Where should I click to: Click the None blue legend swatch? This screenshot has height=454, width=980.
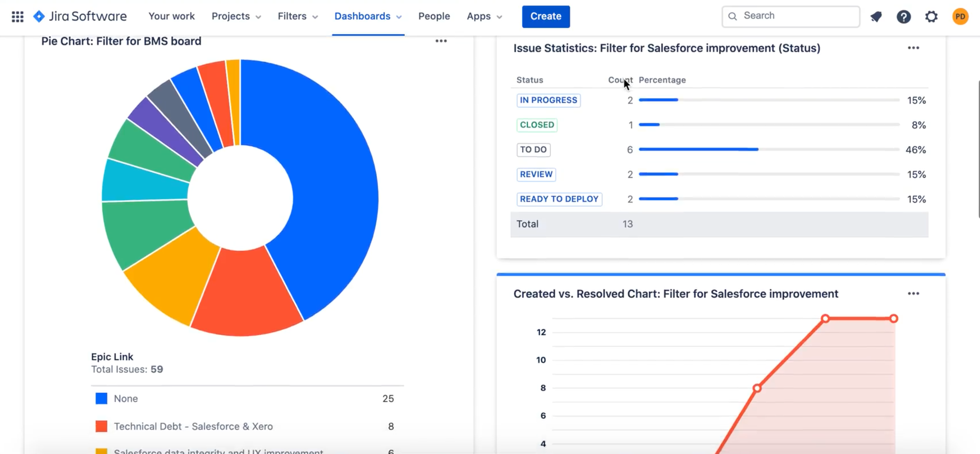[101, 399]
